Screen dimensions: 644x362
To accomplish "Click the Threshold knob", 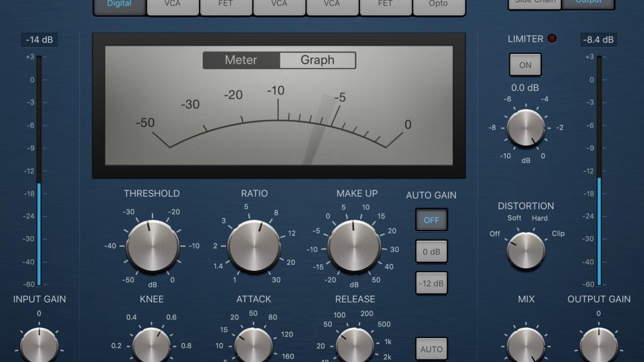I will [152, 246].
